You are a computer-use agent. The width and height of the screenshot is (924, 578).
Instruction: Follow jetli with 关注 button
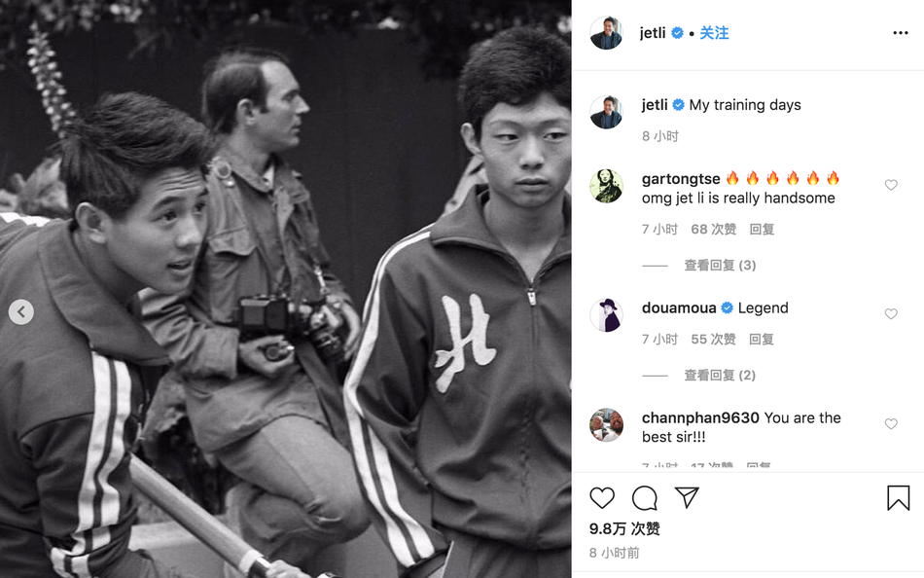[x=714, y=33]
